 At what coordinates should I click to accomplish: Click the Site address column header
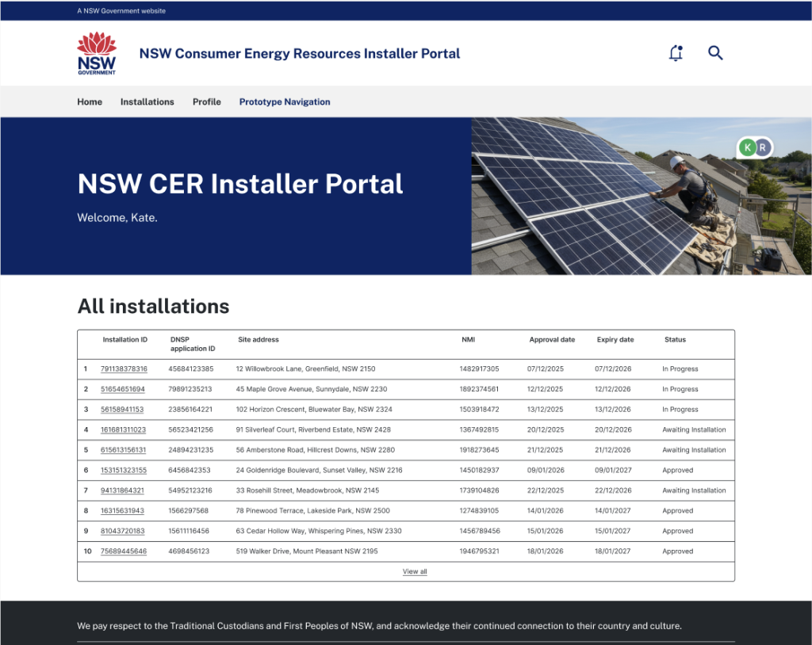click(x=259, y=340)
